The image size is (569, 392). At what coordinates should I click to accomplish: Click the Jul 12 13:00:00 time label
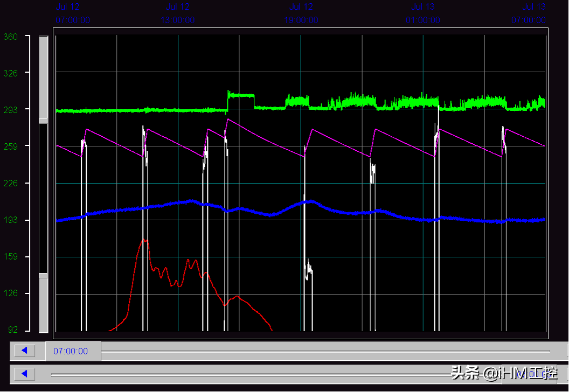point(178,14)
